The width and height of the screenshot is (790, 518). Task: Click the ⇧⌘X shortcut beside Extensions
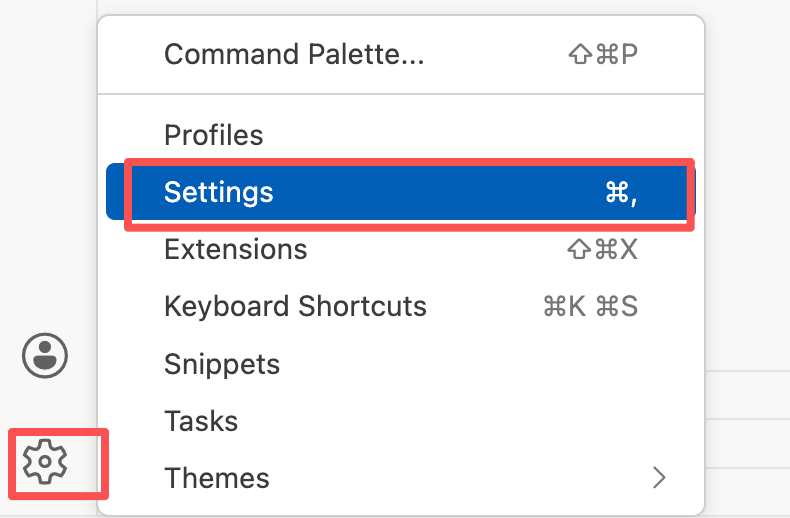601,249
